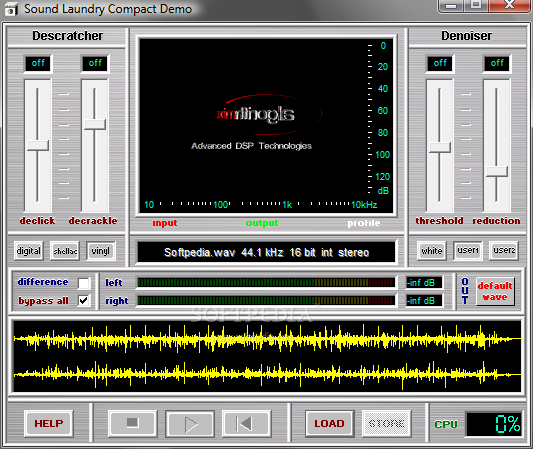The image size is (533, 449).
Task: Click the declick label
Action: tap(37, 221)
